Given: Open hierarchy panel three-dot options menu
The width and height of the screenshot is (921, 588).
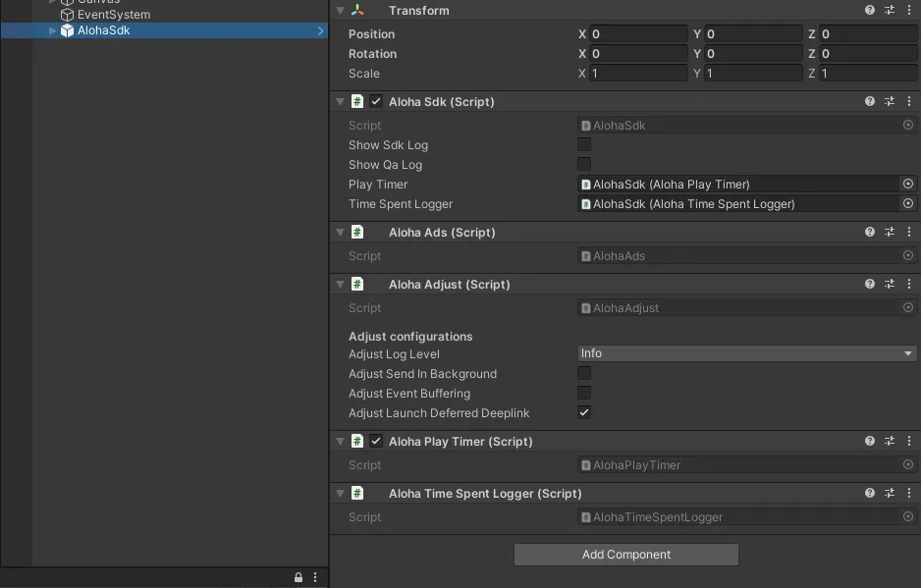Looking at the screenshot, I should pos(315,577).
